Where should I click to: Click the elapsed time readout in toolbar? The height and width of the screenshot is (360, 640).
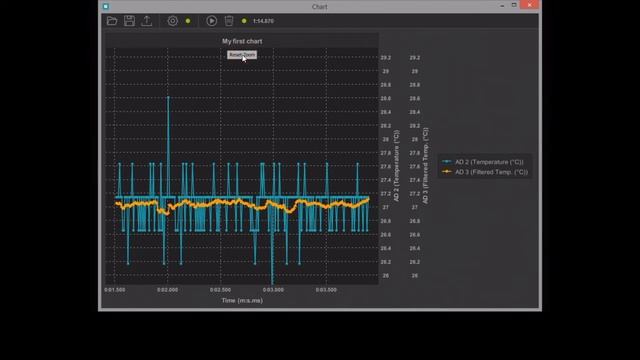pos(263,21)
